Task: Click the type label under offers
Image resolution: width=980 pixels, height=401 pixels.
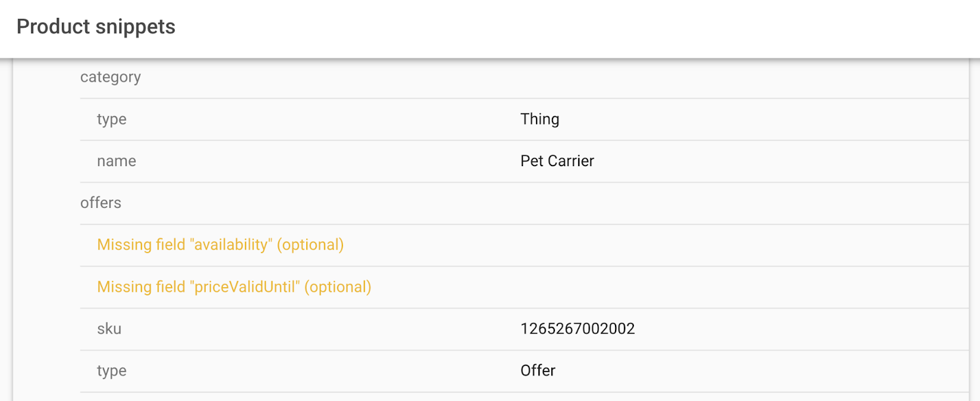Action: pyautogui.click(x=111, y=371)
